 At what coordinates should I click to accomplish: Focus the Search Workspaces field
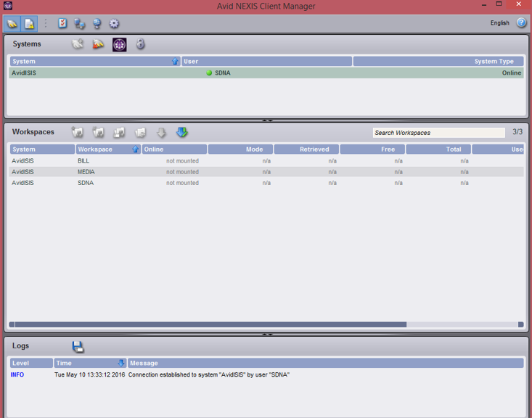coord(438,133)
